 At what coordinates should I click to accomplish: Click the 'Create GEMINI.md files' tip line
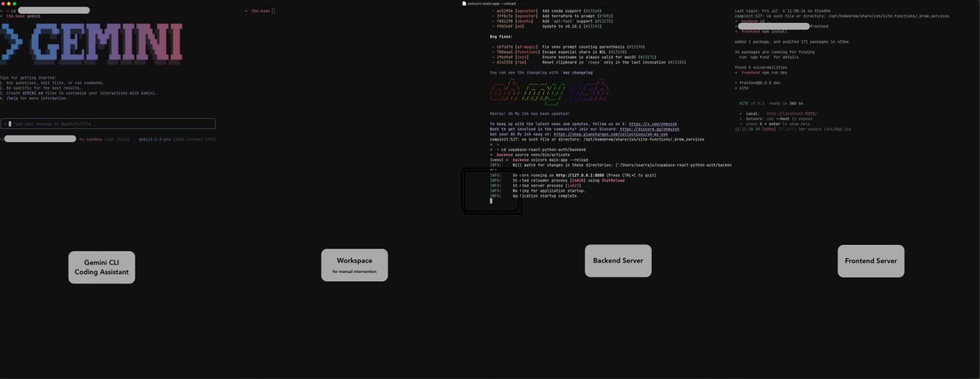tap(78, 93)
